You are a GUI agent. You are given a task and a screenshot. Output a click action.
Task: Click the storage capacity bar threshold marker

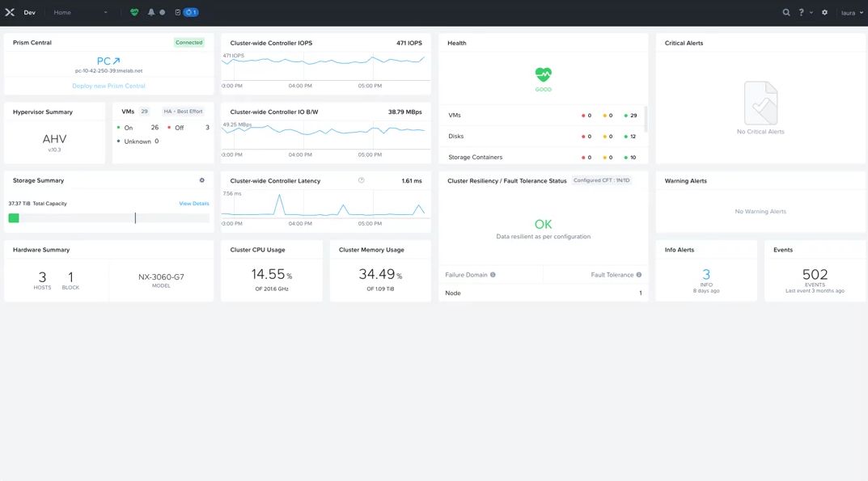(135, 218)
